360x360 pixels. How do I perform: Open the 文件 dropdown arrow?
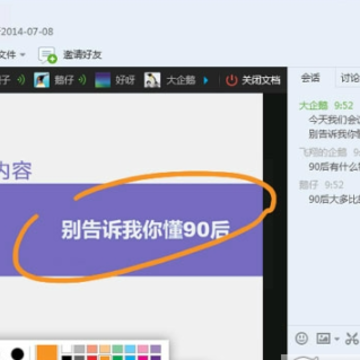(x=22, y=55)
